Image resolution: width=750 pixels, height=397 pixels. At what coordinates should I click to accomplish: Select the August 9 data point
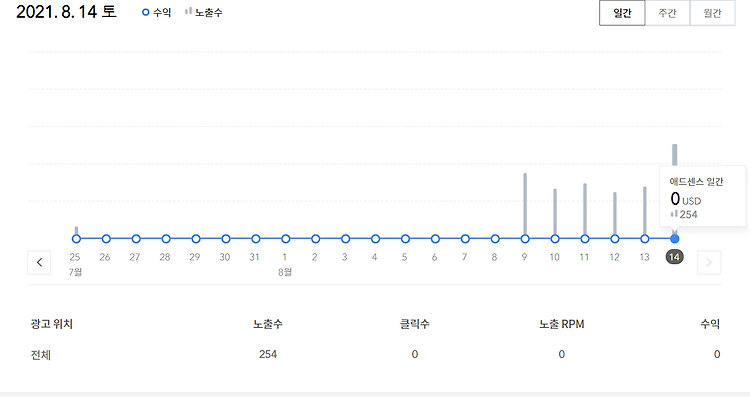click(x=525, y=239)
